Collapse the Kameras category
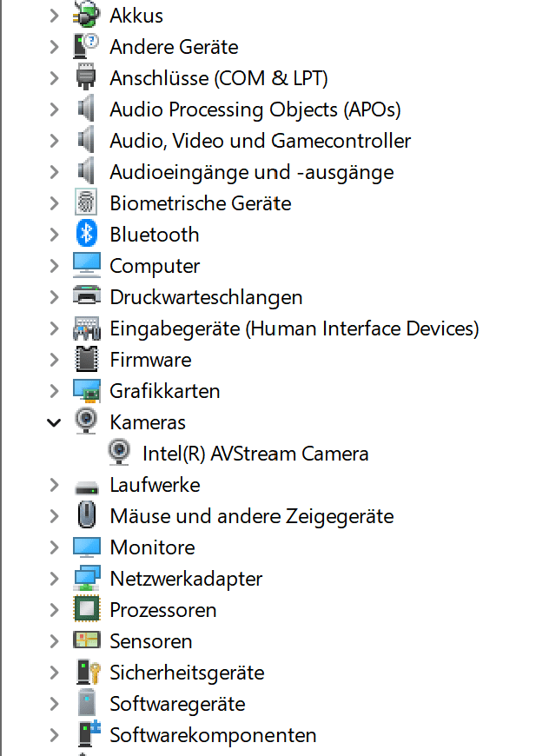549x756 pixels. pyautogui.click(x=54, y=422)
